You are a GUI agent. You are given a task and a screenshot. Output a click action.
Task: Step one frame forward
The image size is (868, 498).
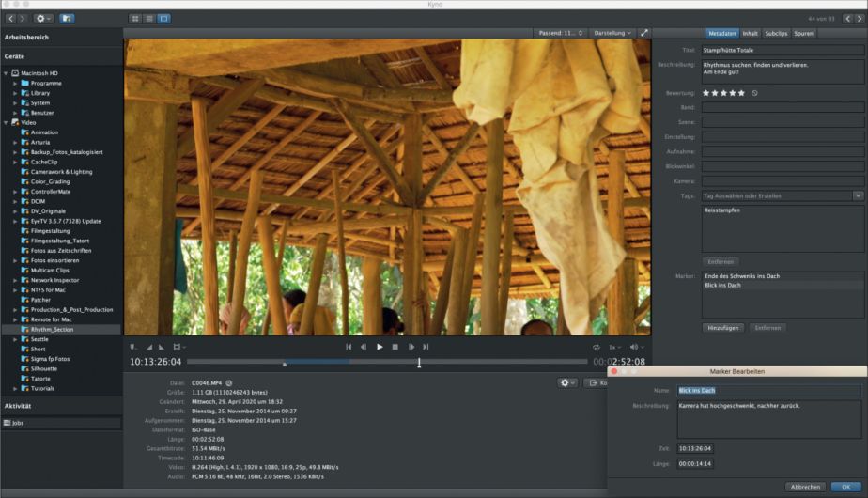[411, 348]
